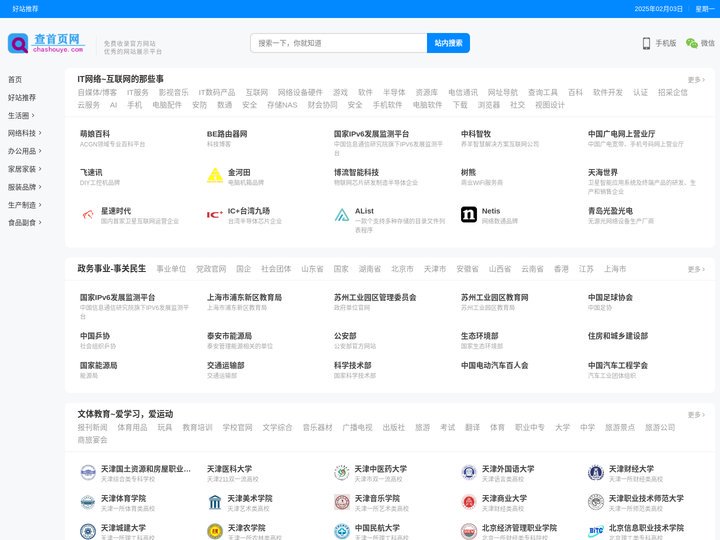
Task: Click the 天津农学院 emblem
Action: coord(215,531)
